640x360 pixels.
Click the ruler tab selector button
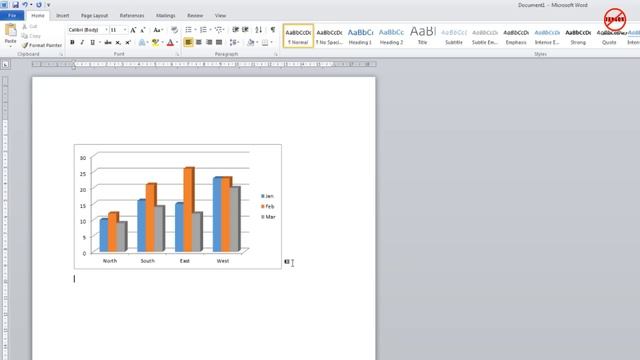tap(5, 64)
